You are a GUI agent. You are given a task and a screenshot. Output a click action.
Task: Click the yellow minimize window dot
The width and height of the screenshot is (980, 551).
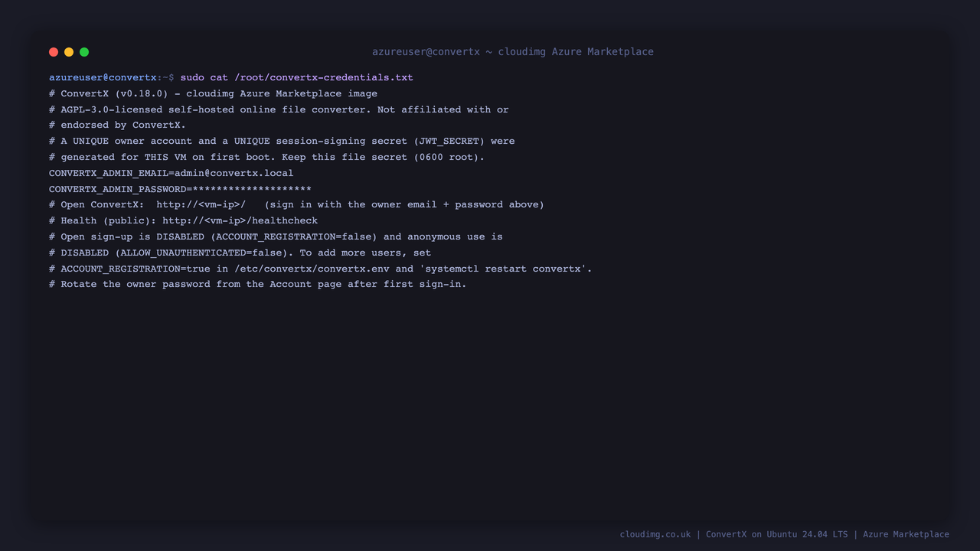[69, 52]
